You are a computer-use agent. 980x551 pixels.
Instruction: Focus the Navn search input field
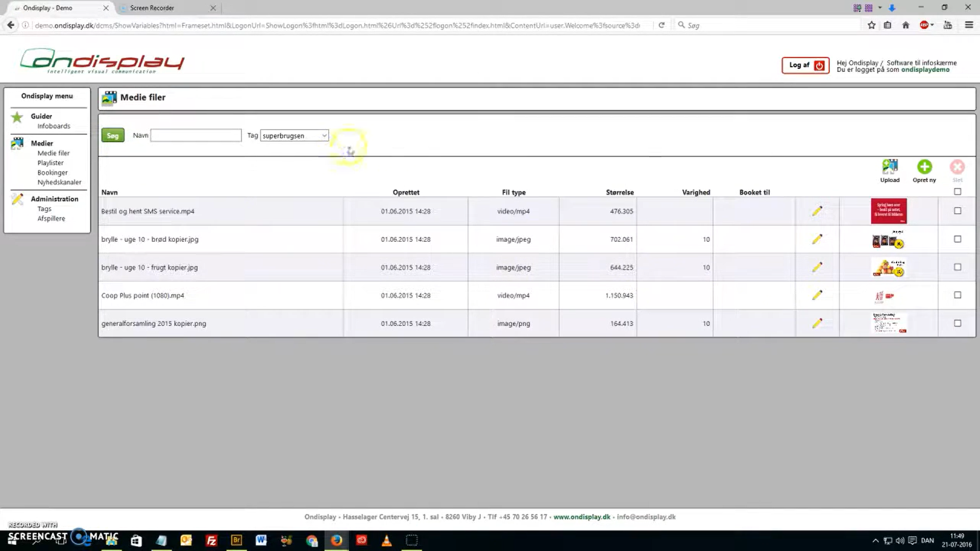tap(196, 135)
